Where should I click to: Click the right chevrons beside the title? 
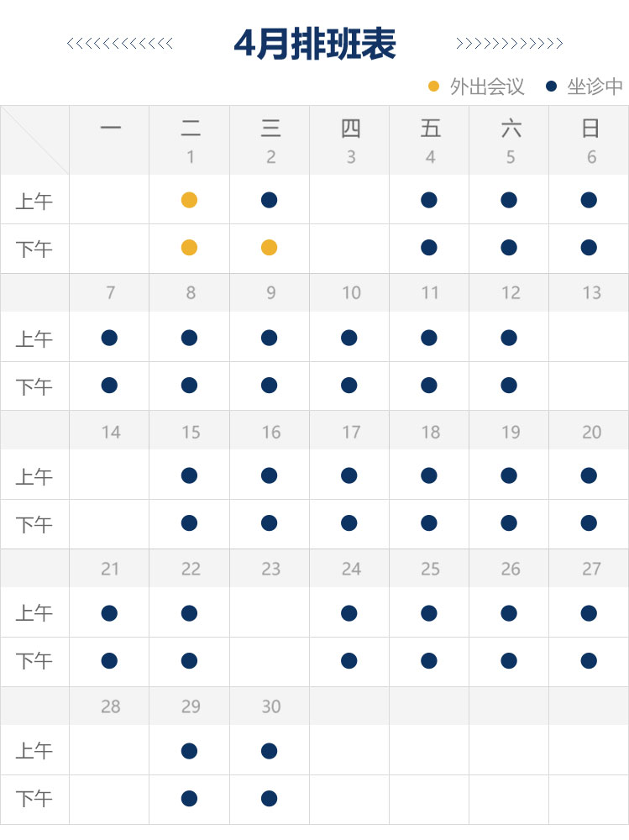510,44
